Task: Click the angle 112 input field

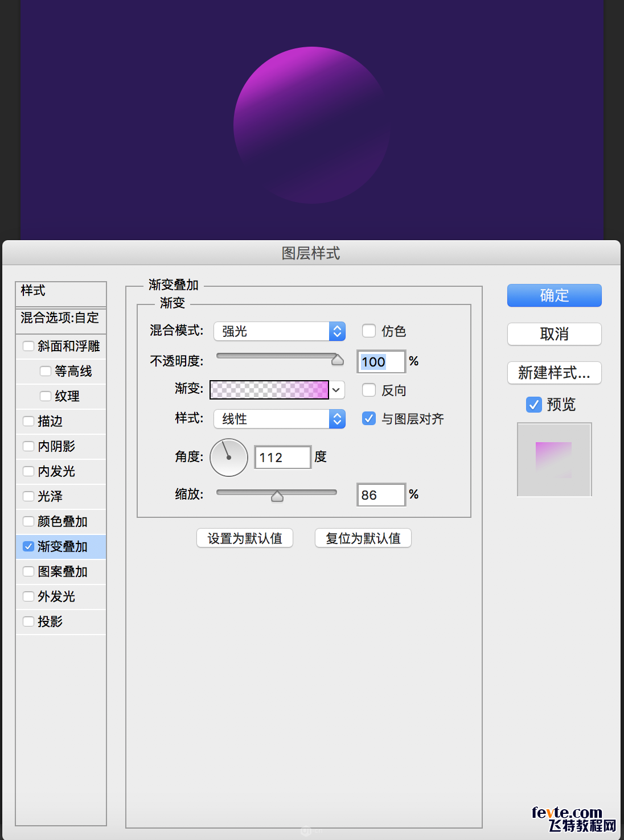Action: point(282,457)
